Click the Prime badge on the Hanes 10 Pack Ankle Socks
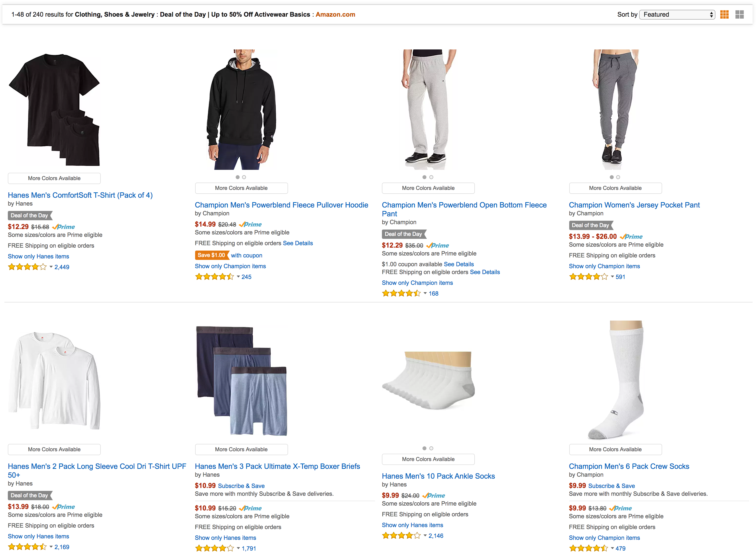Image resolution: width=756 pixels, height=555 pixels. pos(434,496)
